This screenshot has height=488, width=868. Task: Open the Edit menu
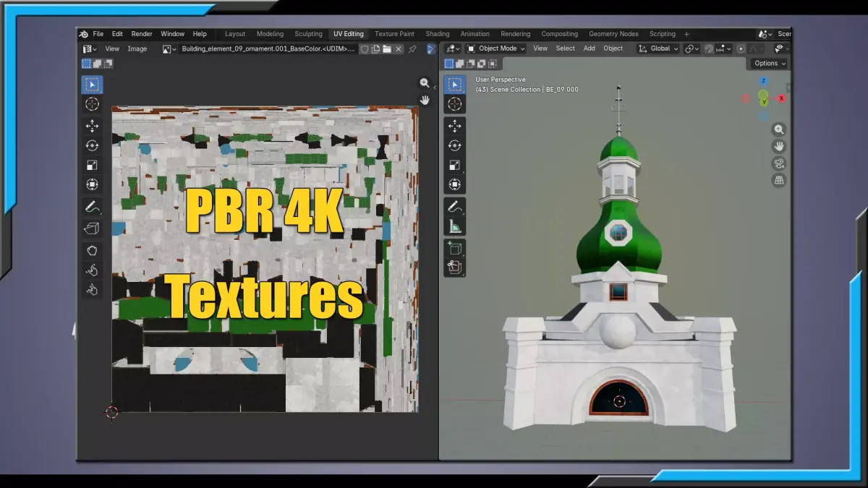click(117, 34)
